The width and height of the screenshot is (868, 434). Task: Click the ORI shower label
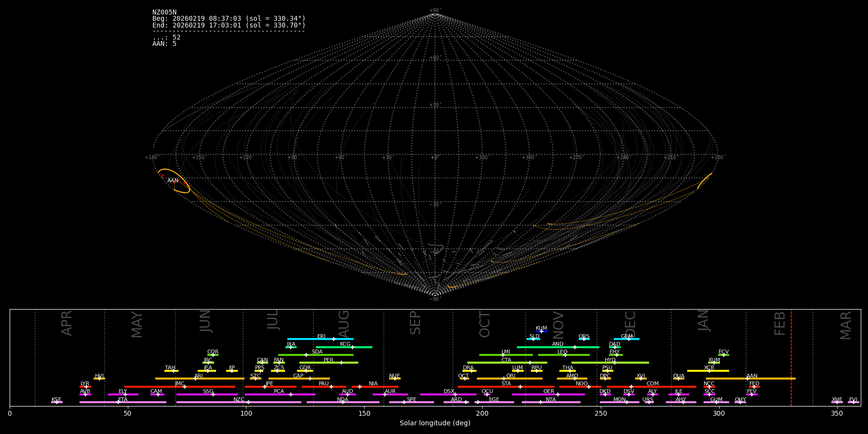511,376
